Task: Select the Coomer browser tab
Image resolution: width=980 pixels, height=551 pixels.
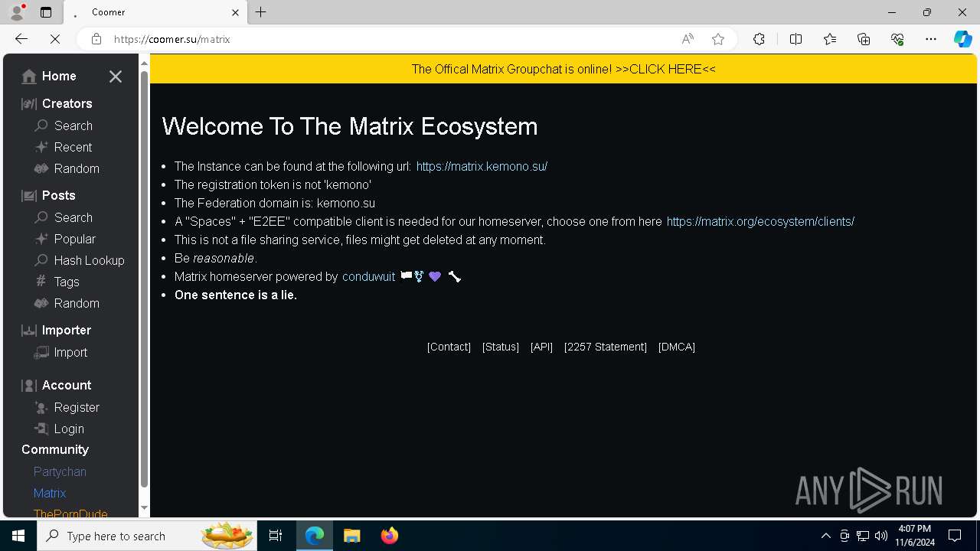Action: point(155,12)
